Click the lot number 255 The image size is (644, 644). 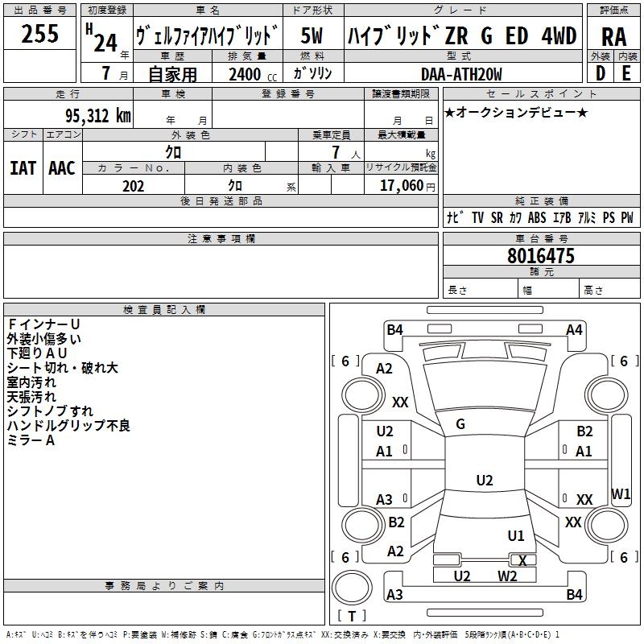pyautogui.click(x=39, y=34)
